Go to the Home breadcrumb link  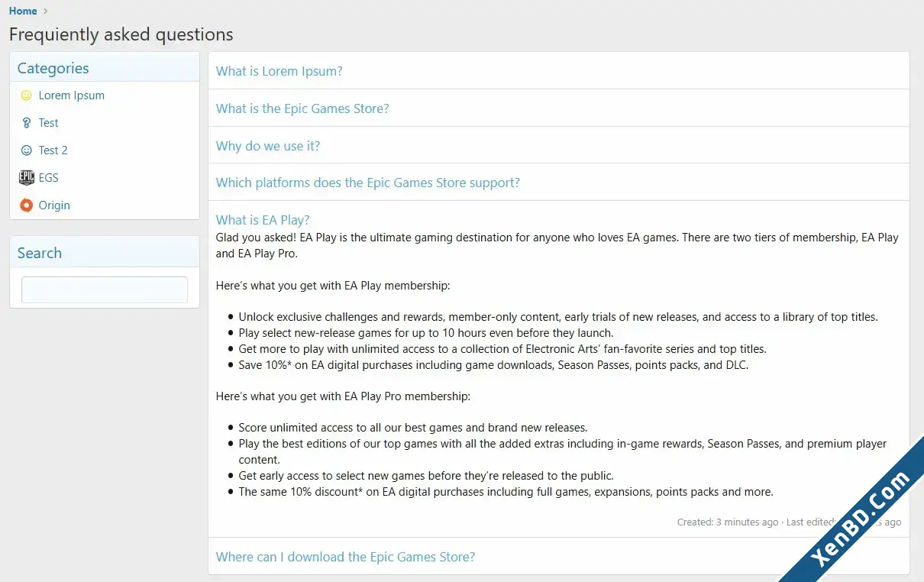click(23, 11)
